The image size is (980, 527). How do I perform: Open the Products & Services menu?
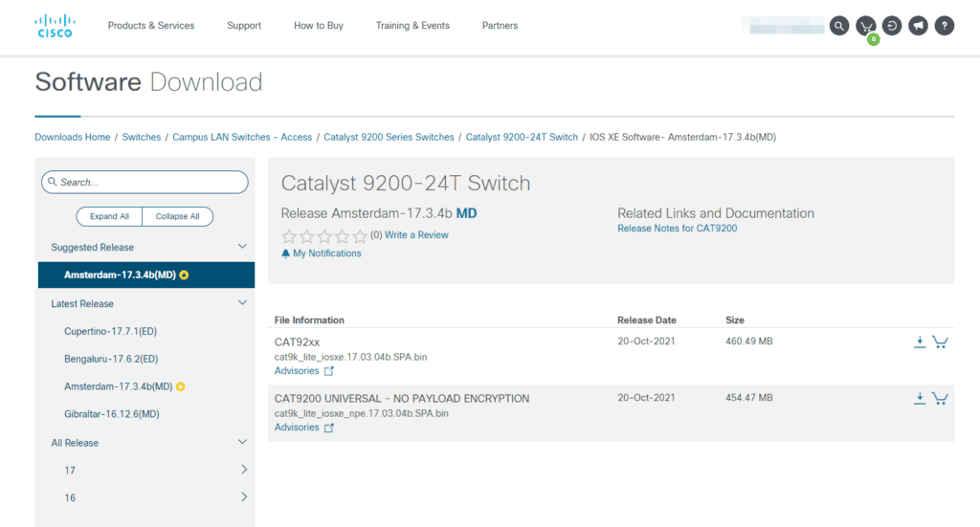151,26
